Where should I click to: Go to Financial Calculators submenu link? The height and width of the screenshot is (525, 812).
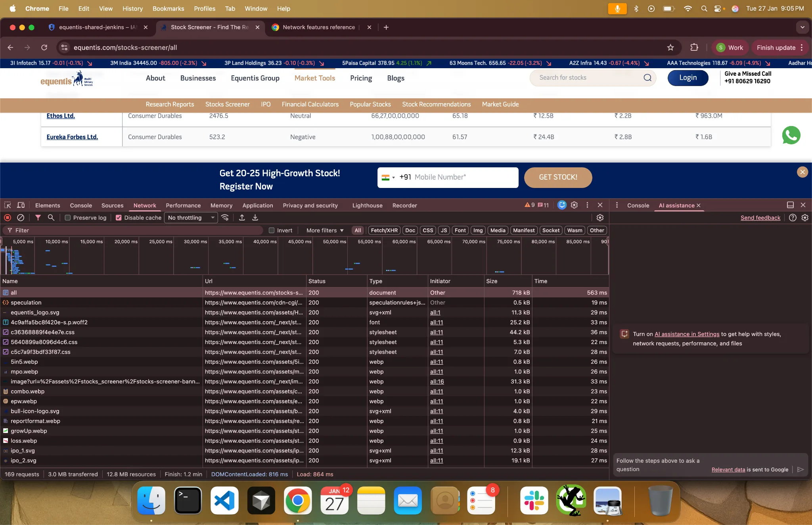[x=310, y=104]
